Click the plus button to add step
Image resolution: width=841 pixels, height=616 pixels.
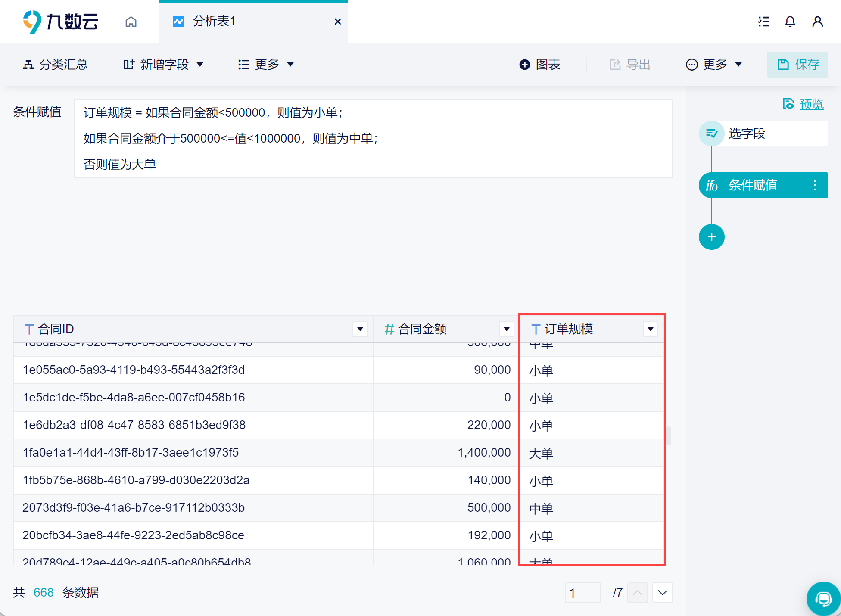pos(711,237)
